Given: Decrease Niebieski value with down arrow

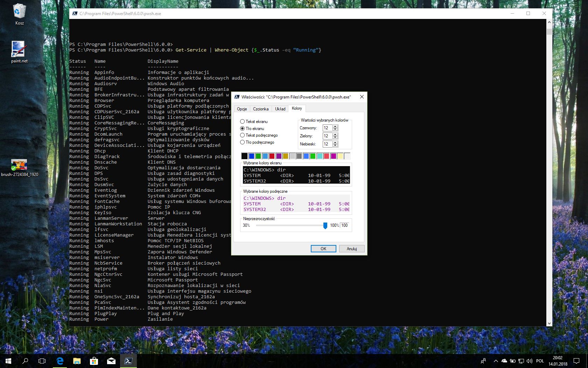Looking at the screenshot, I should [x=335, y=145].
